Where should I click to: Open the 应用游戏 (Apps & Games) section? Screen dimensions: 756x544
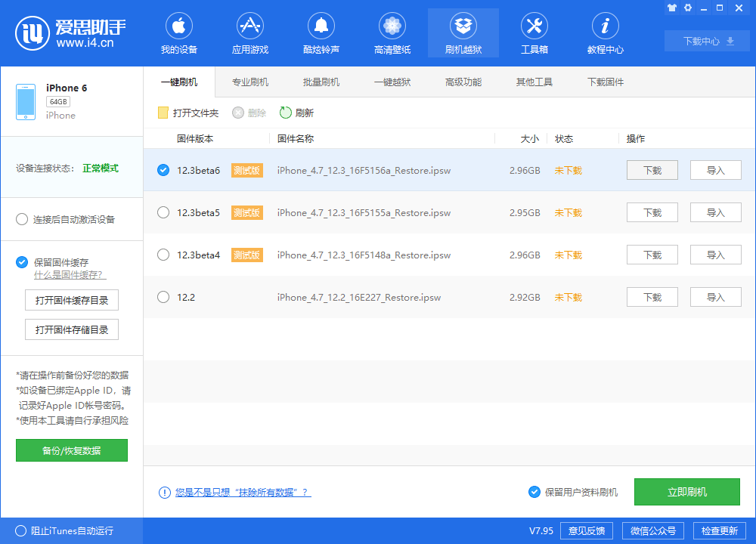(x=249, y=32)
